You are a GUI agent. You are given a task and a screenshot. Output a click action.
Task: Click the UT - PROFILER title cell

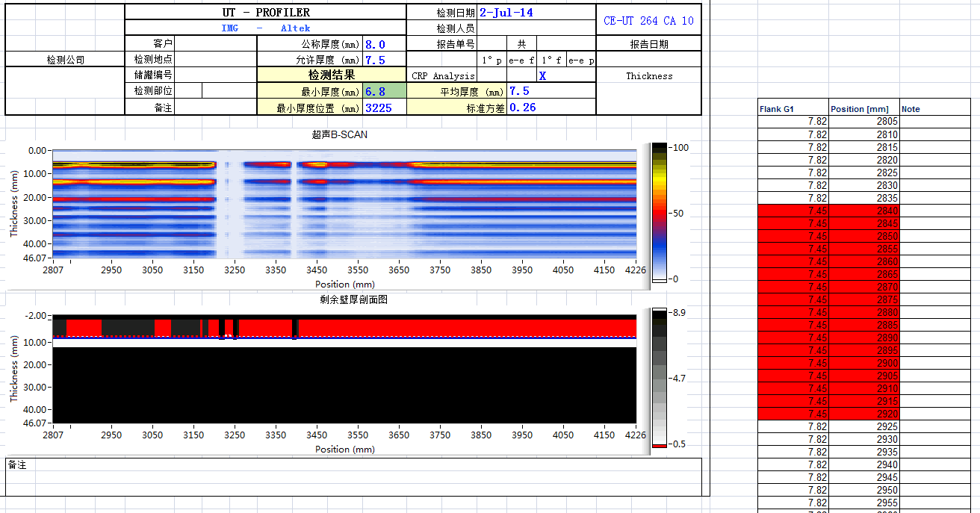click(265, 12)
